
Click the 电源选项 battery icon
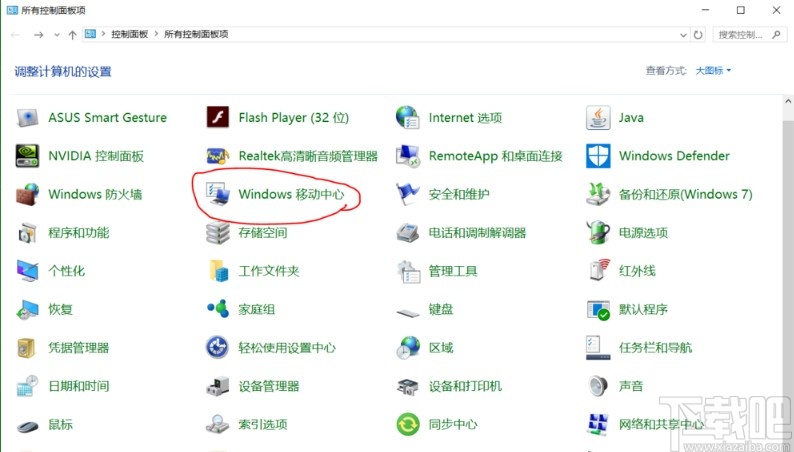[x=598, y=233]
